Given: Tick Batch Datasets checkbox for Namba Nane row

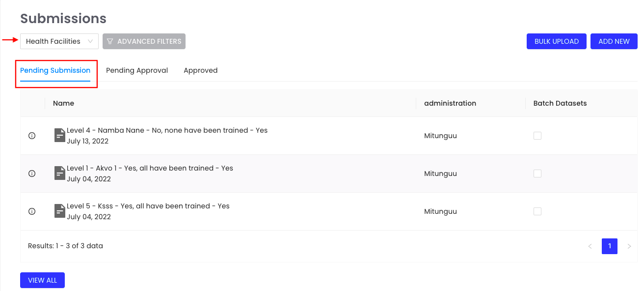Looking at the screenshot, I should 537,136.
